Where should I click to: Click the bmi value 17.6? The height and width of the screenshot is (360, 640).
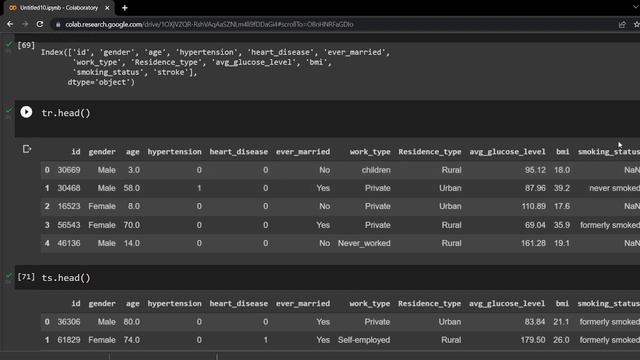[562, 207]
